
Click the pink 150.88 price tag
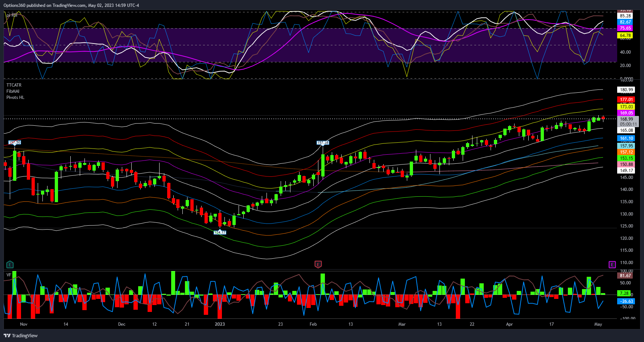pos(626,164)
